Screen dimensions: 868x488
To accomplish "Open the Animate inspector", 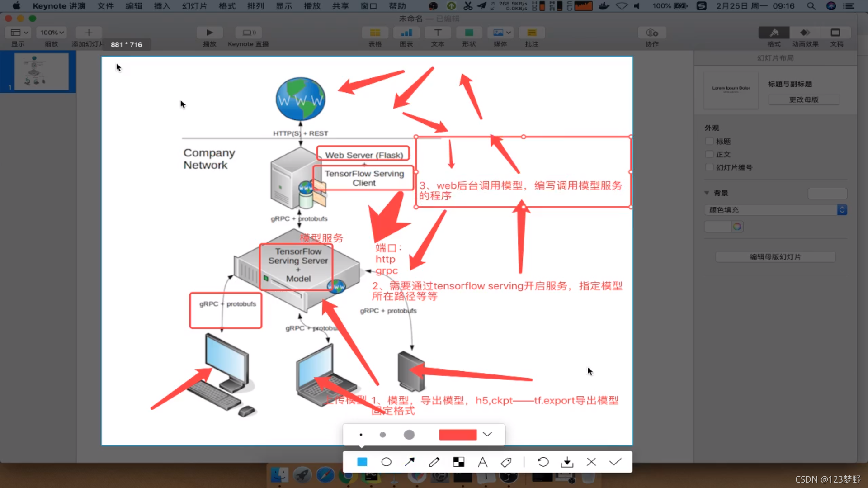I will tap(805, 33).
